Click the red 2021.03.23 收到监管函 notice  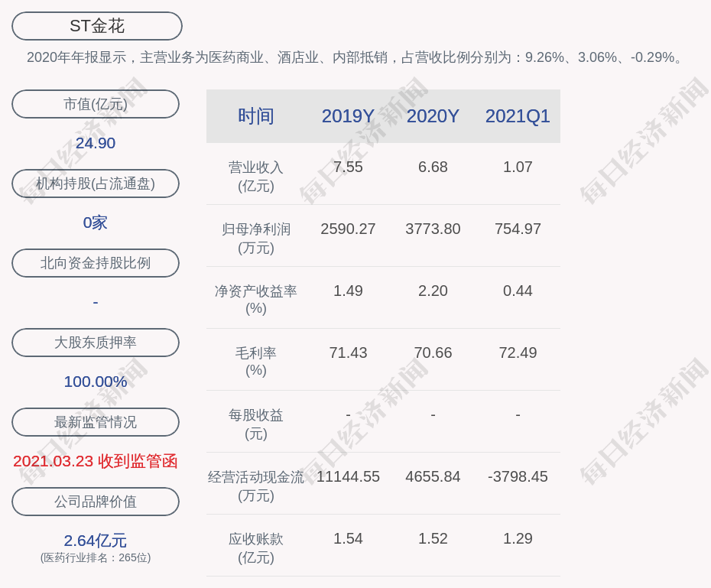pos(96,461)
